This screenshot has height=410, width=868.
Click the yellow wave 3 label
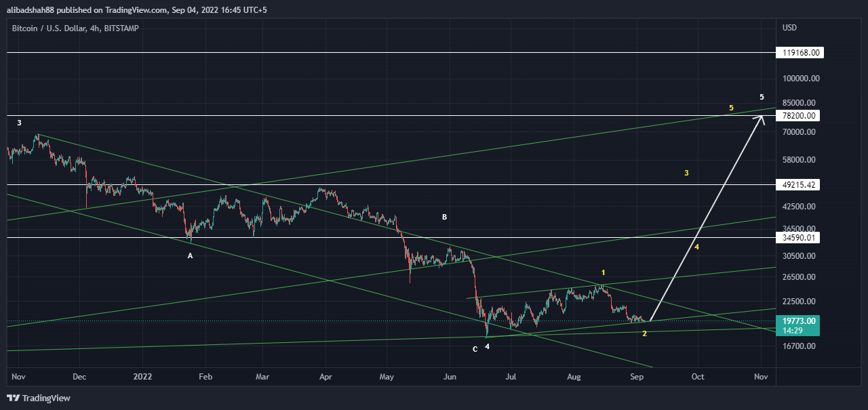(x=686, y=173)
